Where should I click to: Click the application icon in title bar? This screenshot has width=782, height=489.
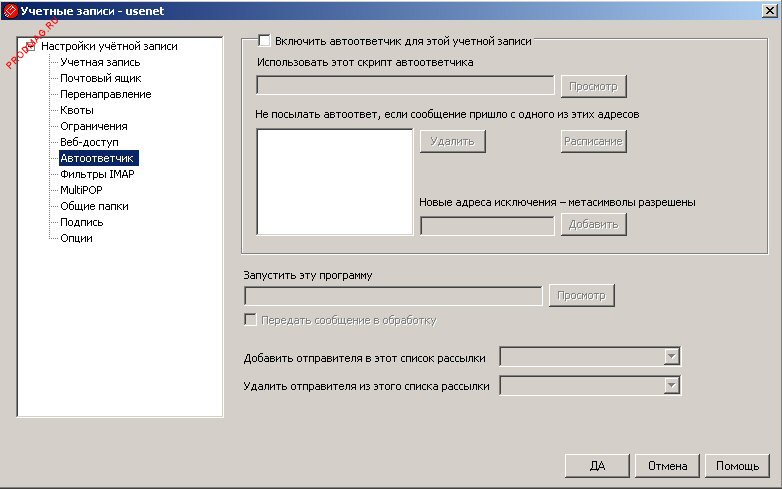click(10, 10)
